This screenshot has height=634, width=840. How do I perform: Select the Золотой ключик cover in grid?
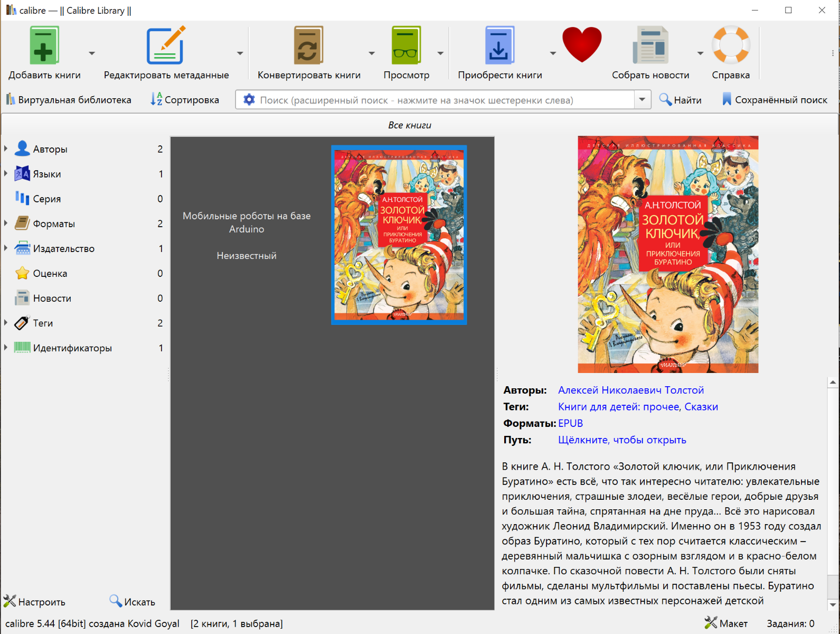click(x=399, y=235)
